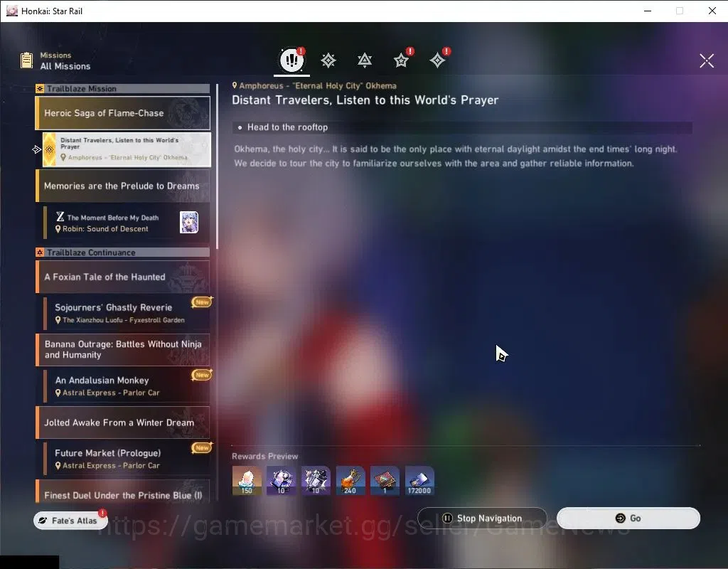Select Distant Travelers, Listen to this World's Prayer mission
The height and width of the screenshot is (569, 728).
pos(127,149)
